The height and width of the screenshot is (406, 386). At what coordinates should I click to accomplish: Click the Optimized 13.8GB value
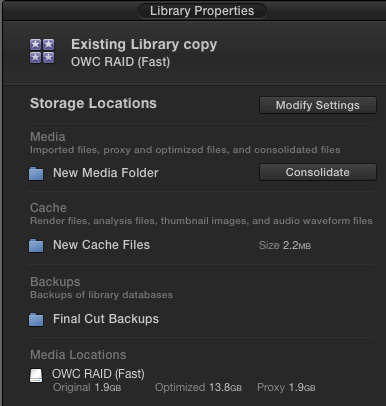pyautogui.click(x=198, y=387)
